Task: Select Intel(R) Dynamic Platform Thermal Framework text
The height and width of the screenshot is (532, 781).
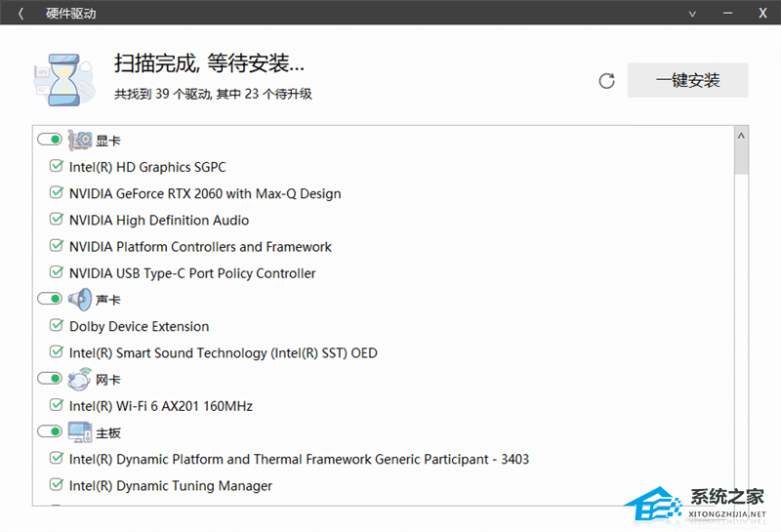Action: (299, 459)
